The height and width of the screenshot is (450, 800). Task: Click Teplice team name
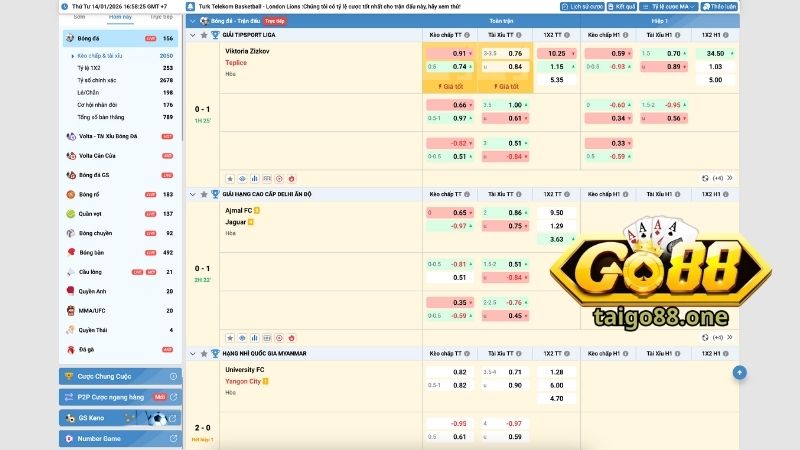click(236, 63)
